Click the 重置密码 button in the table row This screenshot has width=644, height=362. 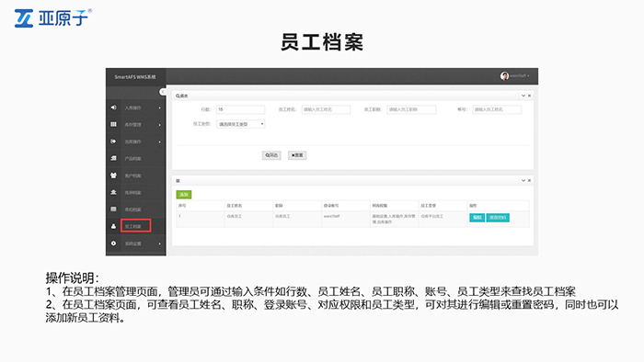[x=498, y=217]
